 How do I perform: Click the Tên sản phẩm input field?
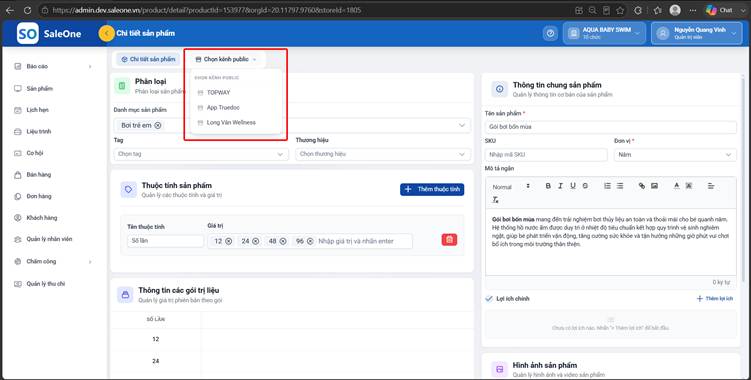click(x=611, y=127)
